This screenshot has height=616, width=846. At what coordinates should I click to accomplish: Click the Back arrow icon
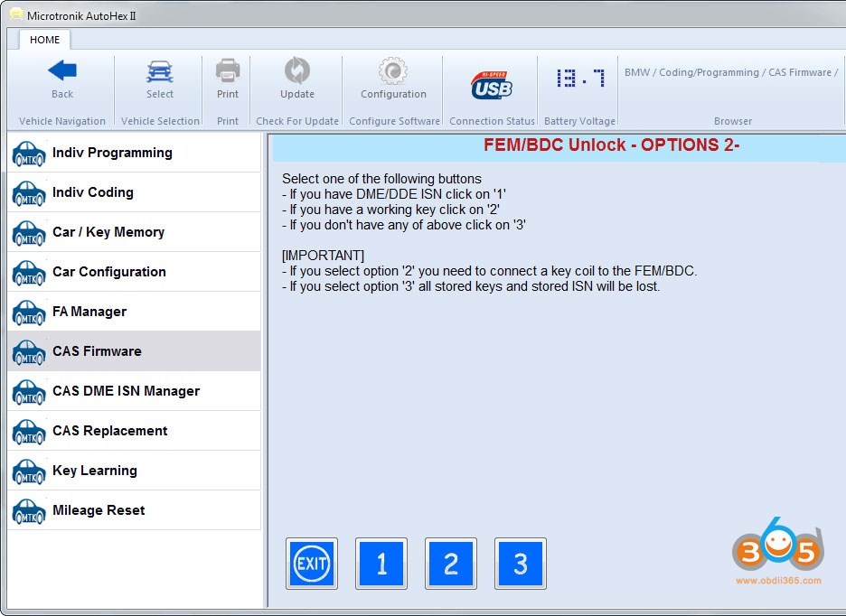pyautogui.click(x=62, y=70)
